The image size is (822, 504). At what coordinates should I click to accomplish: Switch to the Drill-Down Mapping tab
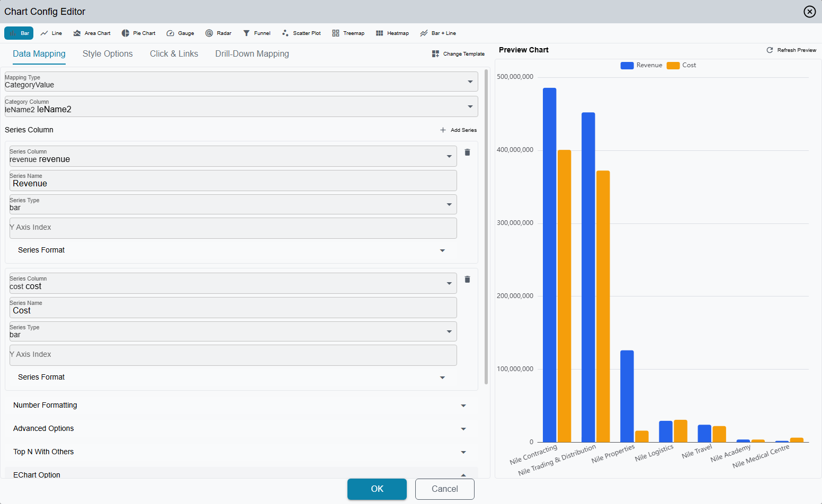coord(252,54)
